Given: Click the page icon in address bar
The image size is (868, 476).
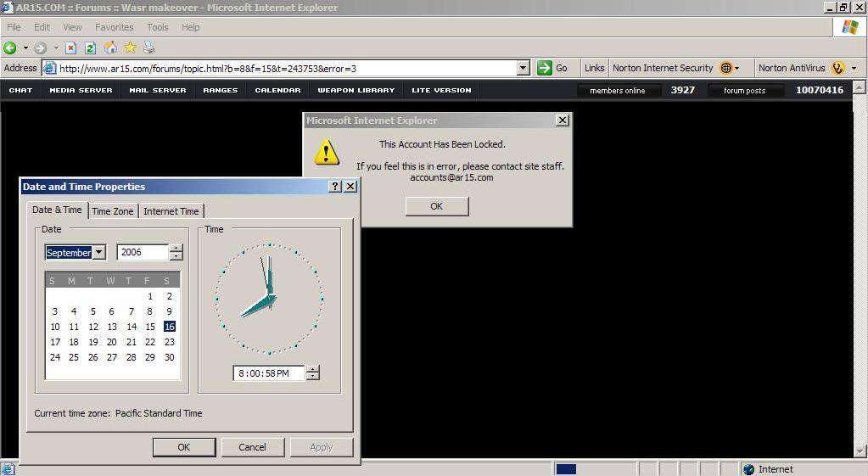Looking at the screenshot, I should (x=50, y=68).
